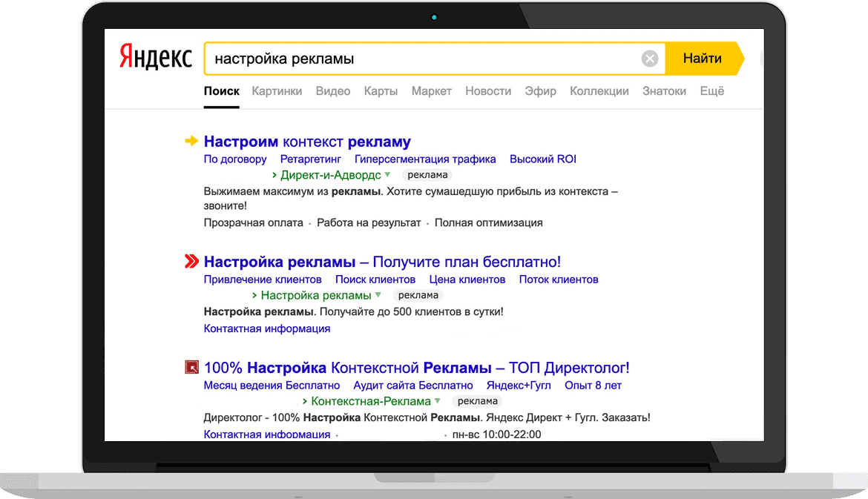Open the Знатоки tab
Image resolution: width=868 pixels, height=499 pixels.
coord(664,90)
